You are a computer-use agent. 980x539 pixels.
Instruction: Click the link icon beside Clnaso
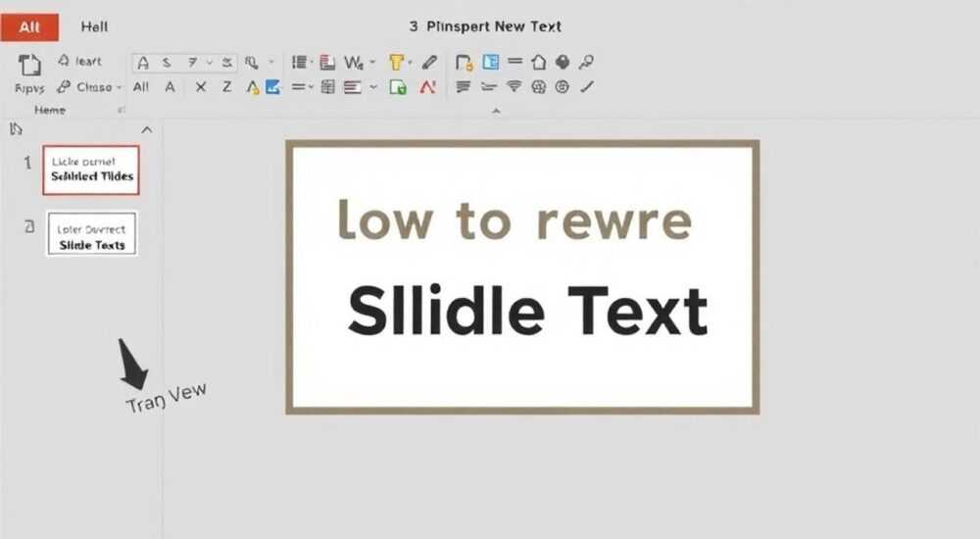[x=64, y=87]
